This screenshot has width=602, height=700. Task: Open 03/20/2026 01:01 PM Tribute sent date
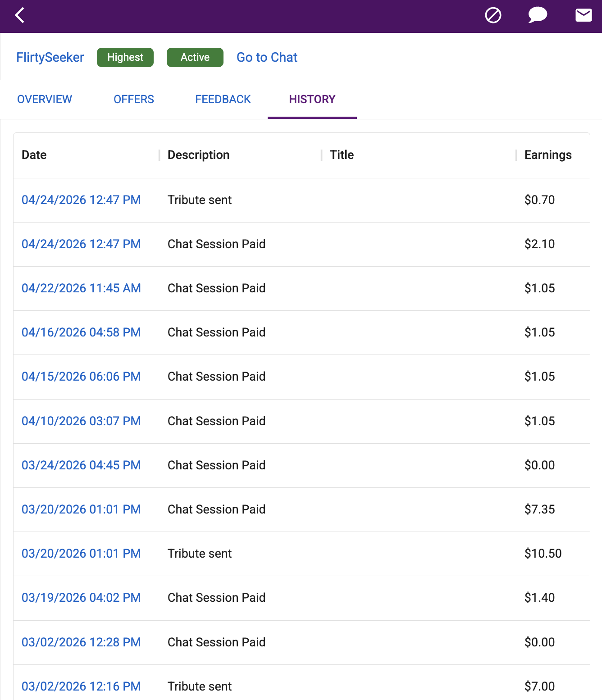click(x=81, y=553)
